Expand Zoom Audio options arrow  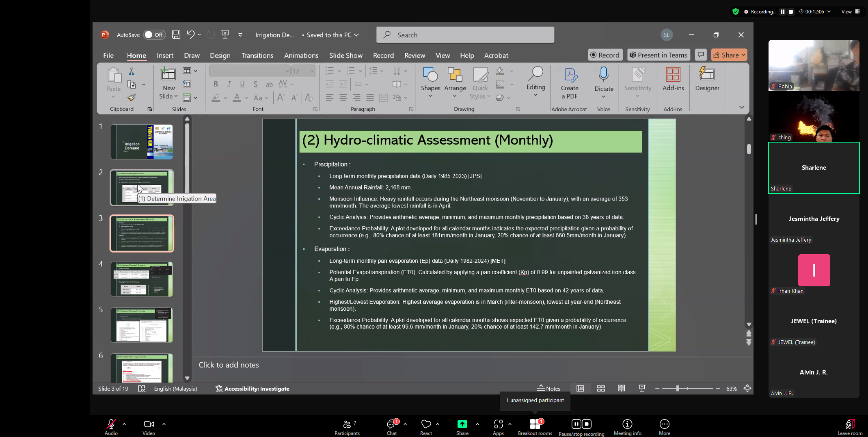(124, 424)
